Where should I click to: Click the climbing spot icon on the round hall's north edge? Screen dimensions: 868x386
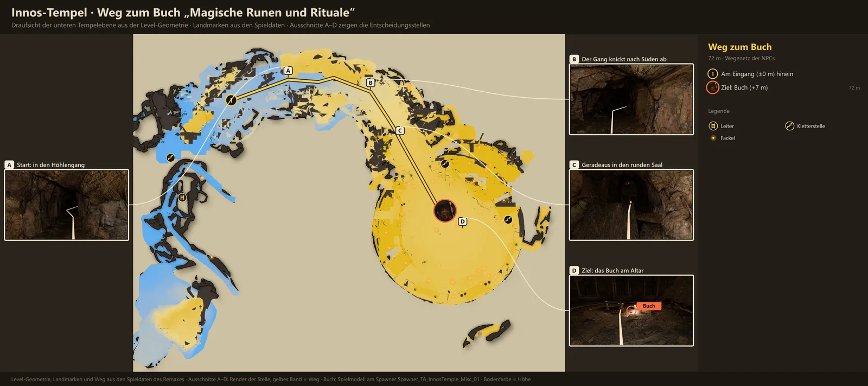445,163
